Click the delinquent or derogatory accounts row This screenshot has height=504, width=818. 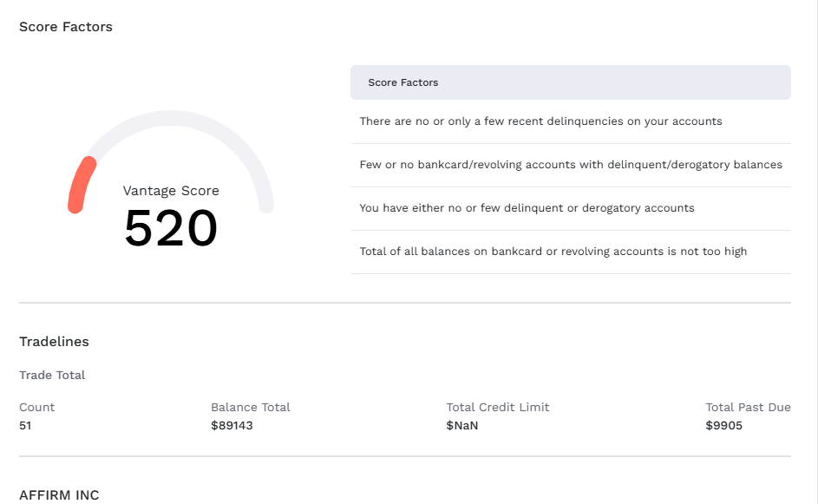[571, 208]
